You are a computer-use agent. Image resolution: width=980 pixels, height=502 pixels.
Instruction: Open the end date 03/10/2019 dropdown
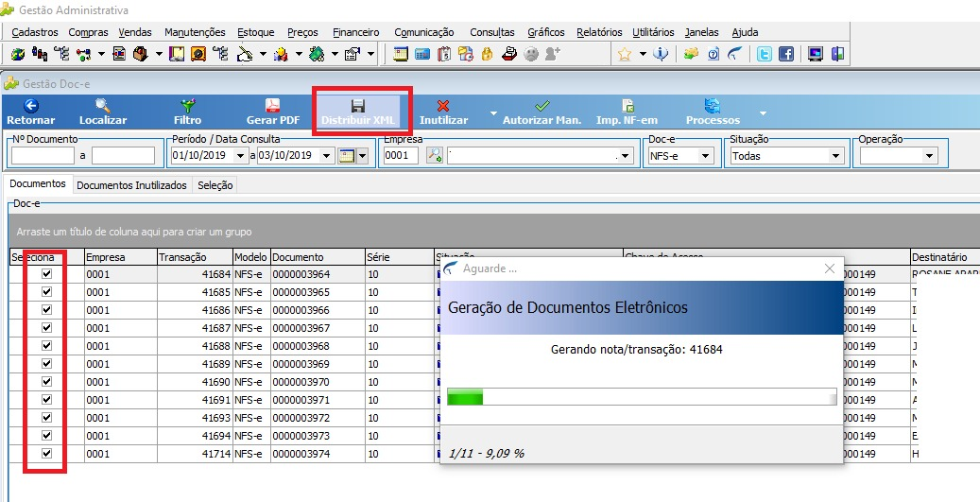click(x=326, y=156)
